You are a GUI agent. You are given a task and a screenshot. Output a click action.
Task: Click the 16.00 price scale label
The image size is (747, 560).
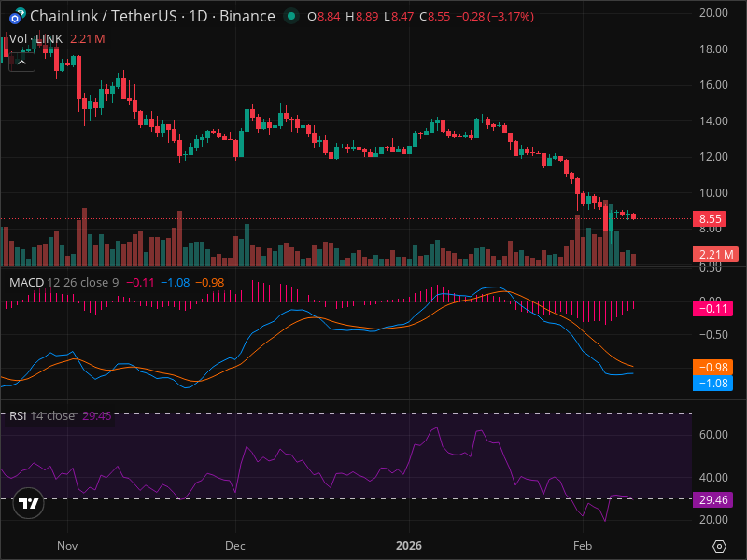[x=713, y=85]
